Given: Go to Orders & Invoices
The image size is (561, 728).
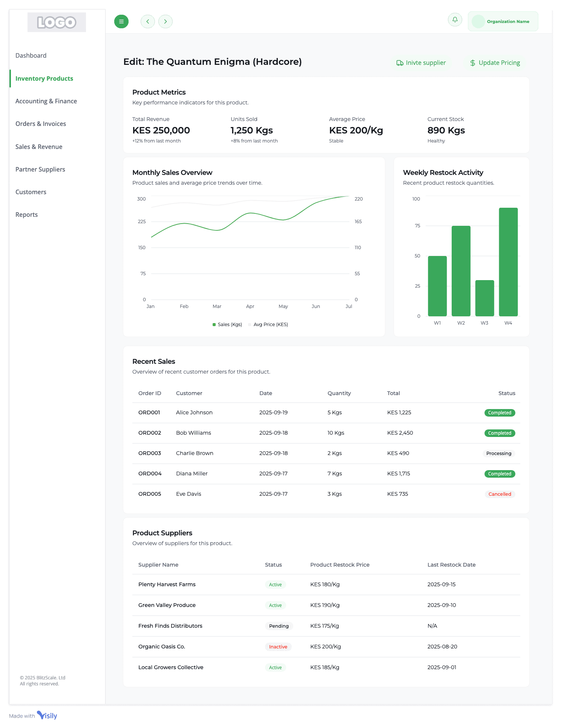Looking at the screenshot, I should point(41,124).
